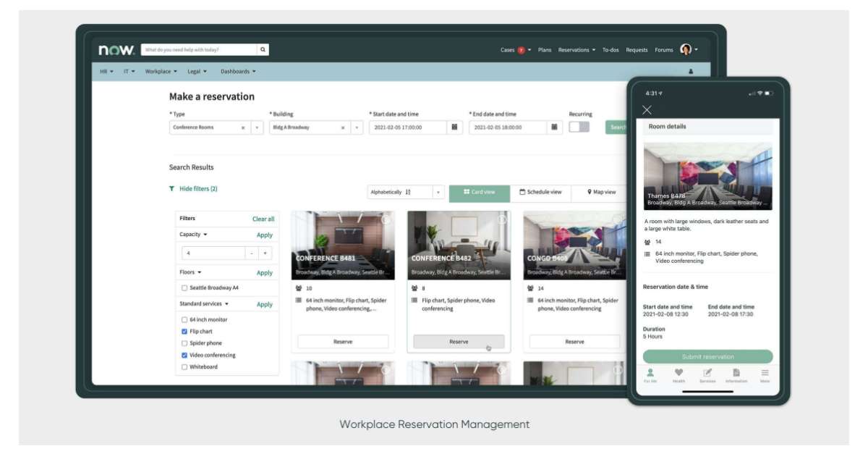Image resolution: width=868 pixels, height=454 pixels.
Task: Uncheck the Flip chart checkbox
Action: point(184,329)
